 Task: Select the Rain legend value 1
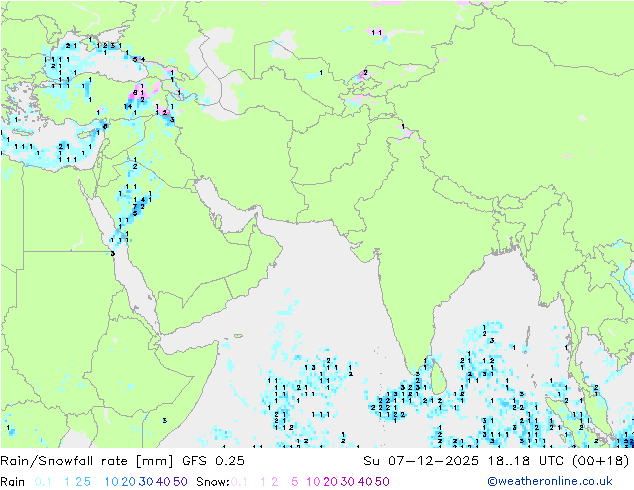point(67,482)
